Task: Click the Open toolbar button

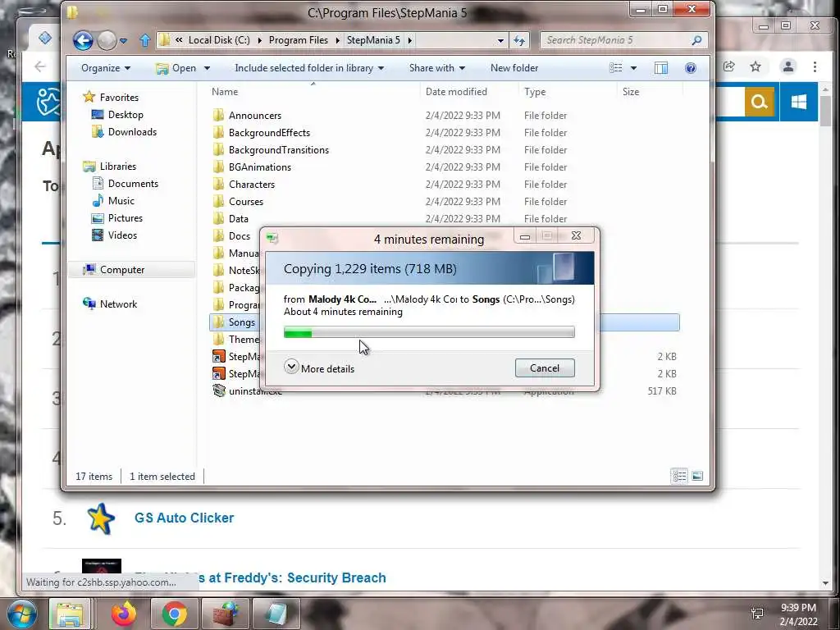Action: [176, 68]
